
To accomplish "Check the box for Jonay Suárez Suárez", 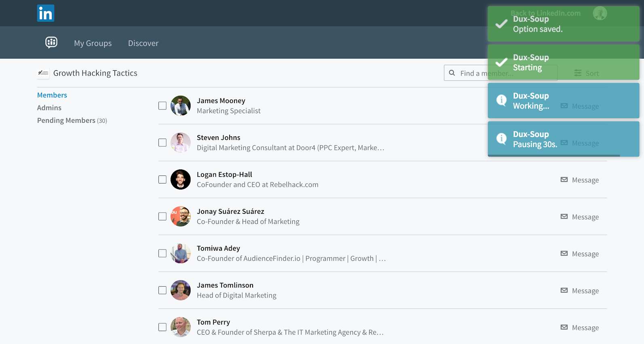I will [163, 216].
